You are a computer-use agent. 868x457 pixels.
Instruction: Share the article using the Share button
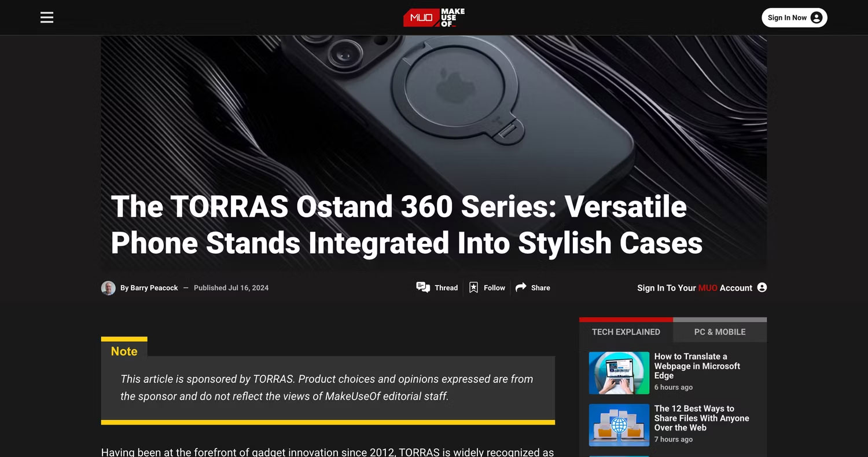(x=532, y=287)
